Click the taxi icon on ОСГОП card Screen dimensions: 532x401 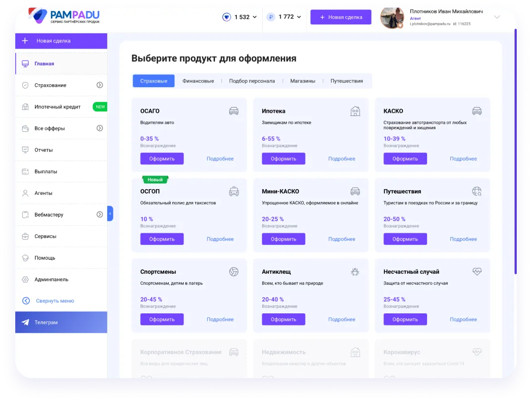pos(234,191)
